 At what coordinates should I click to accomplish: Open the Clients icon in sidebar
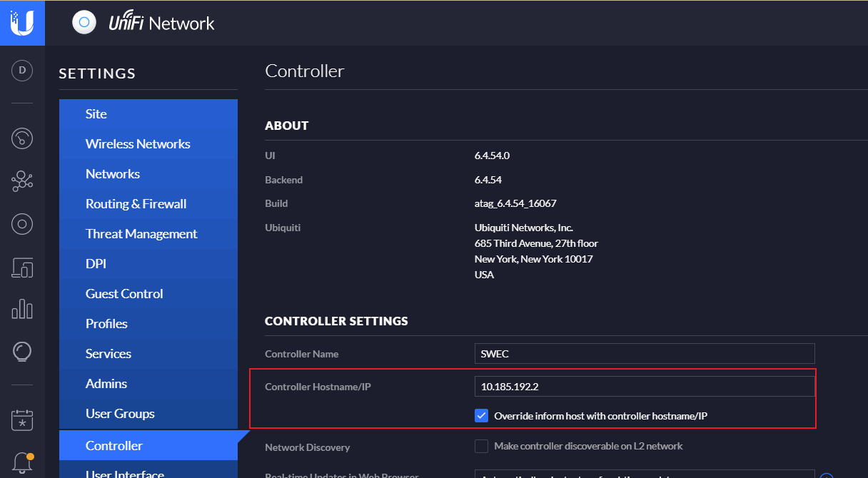tap(22, 268)
